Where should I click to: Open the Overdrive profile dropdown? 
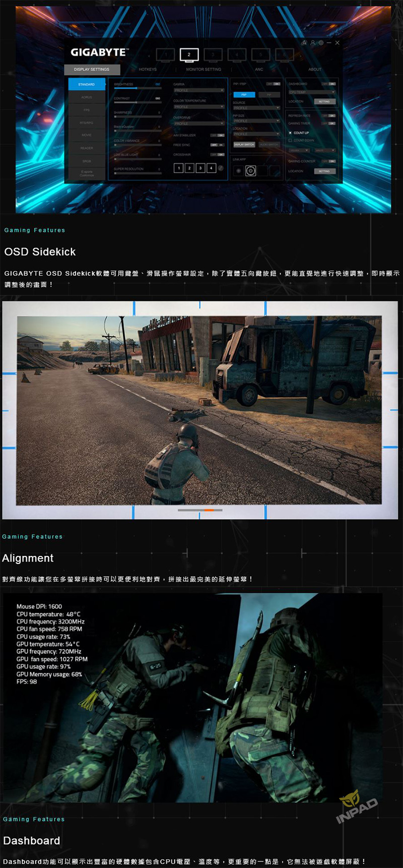[199, 123]
